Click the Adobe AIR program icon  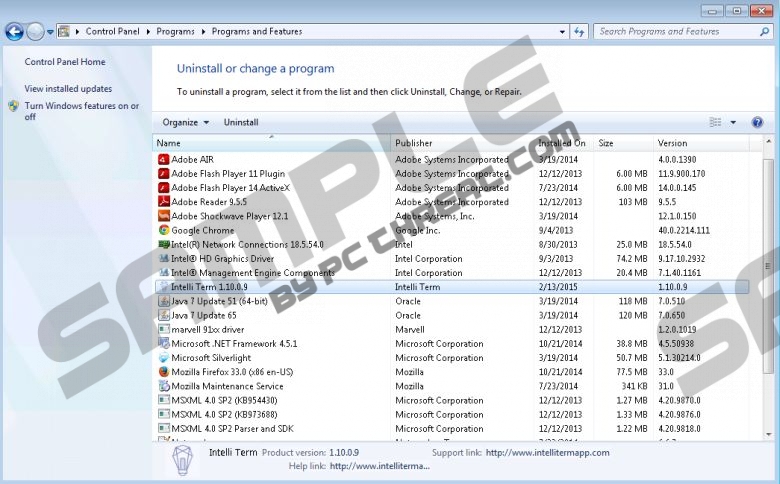tap(164, 159)
